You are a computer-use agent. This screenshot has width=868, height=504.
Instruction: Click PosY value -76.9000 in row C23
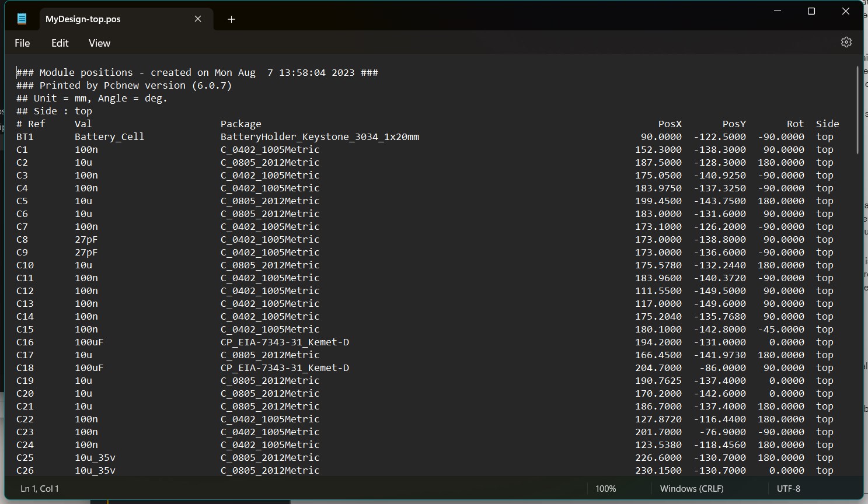[723, 432]
